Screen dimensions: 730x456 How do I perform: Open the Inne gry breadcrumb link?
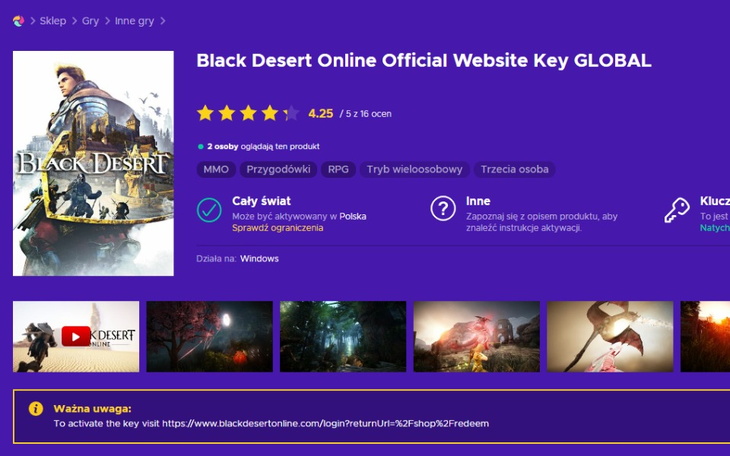click(135, 21)
